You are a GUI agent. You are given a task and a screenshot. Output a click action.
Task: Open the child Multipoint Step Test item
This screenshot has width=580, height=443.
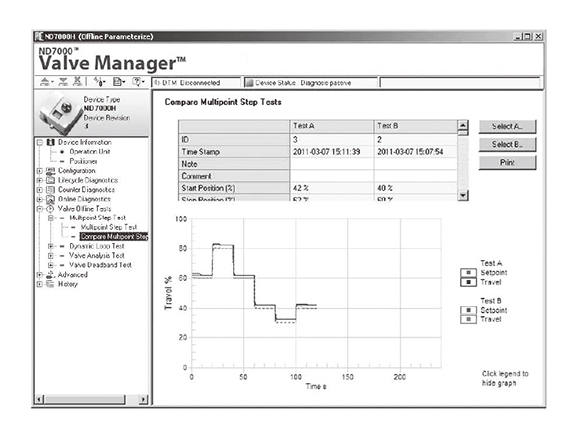[x=109, y=227]
